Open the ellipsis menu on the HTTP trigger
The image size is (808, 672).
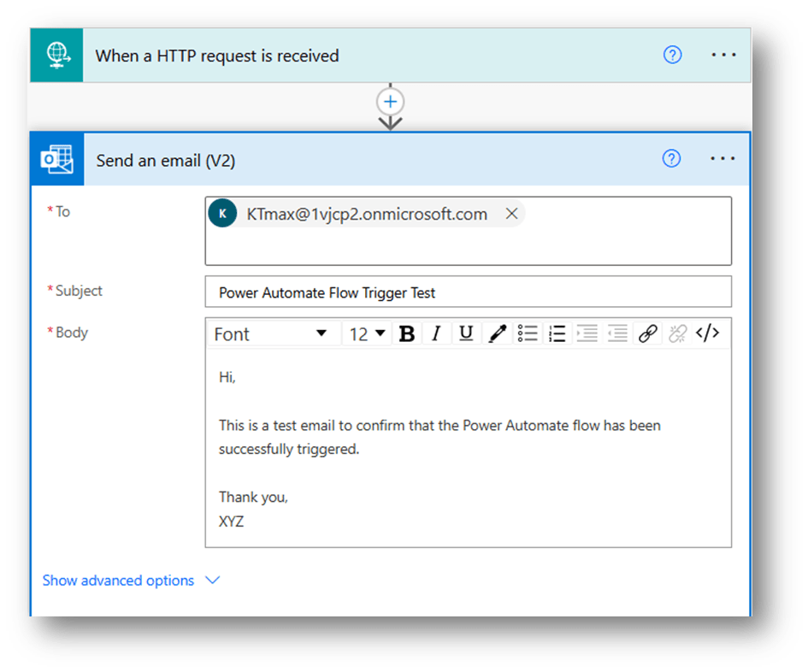[x=724, y=55]
